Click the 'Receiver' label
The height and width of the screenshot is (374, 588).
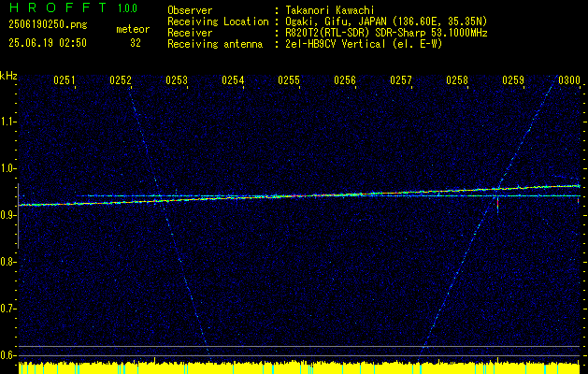[190, 33]
